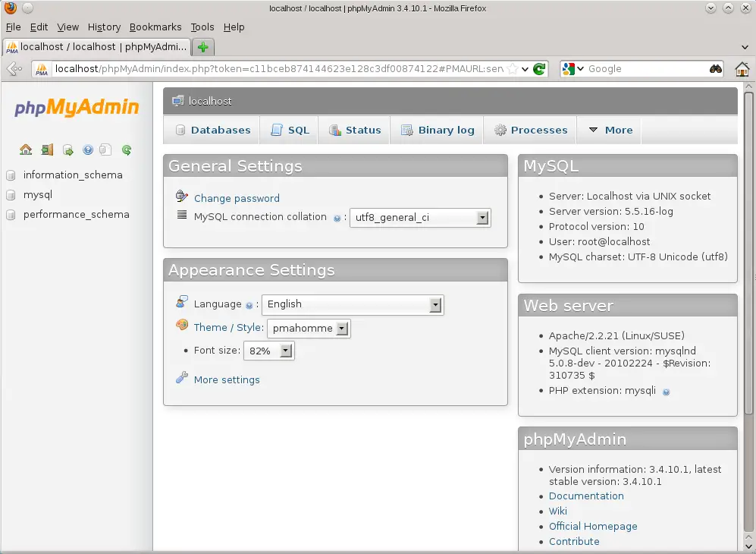
Task: Click the Firefox icon in the title bar
Action: (10, 8)
